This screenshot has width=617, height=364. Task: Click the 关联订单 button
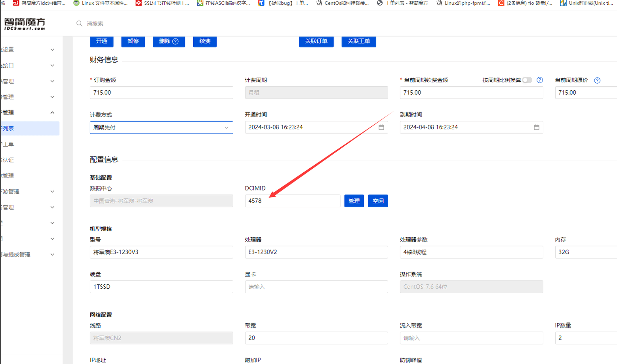click(316, 41)
